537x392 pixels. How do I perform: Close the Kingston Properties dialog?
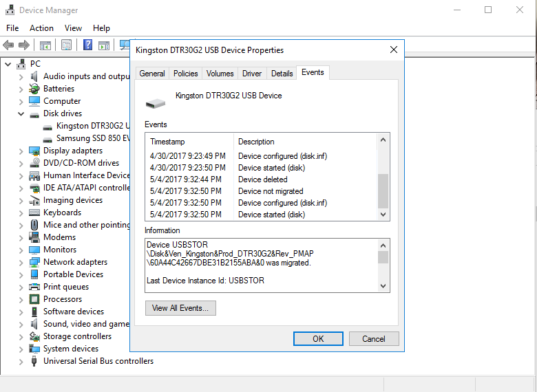tap(394, 50)
